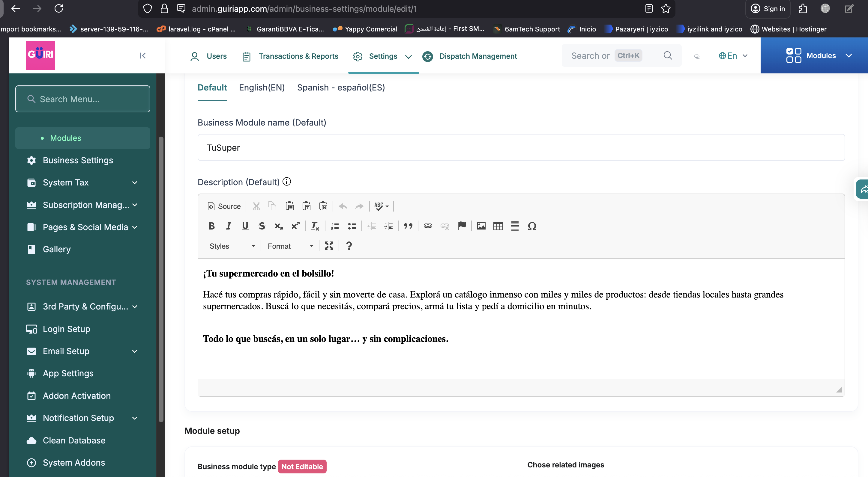Click the Italic formatting icon
Image resolution: width=868 pixels, height=477 pixels.
pos(229,226)
